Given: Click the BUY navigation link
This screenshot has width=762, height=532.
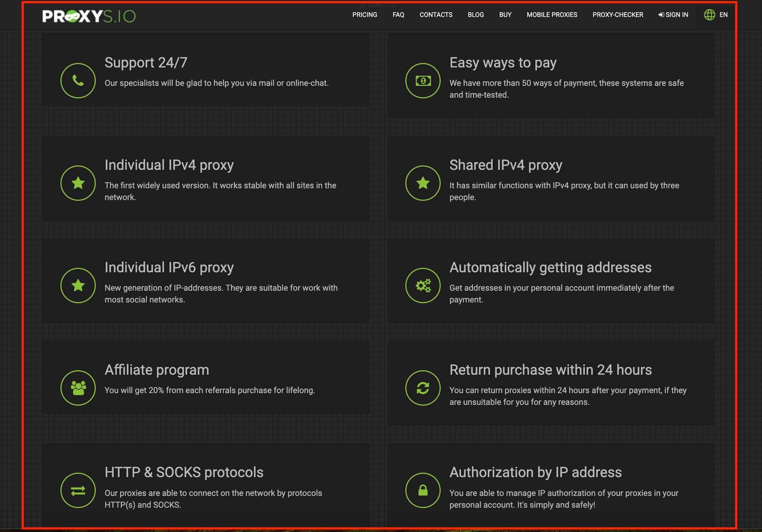Looking at the screenshot, I should (x=505, y=14).
